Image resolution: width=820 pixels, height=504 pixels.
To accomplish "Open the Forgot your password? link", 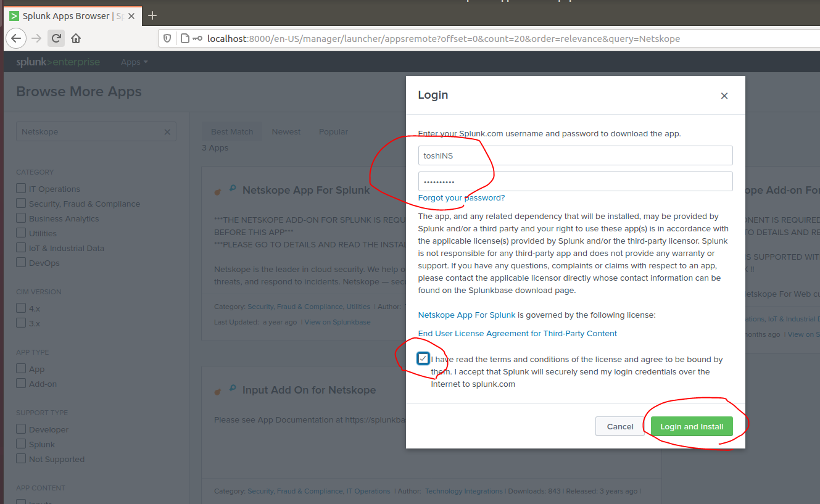I will (x=462, y=198).
